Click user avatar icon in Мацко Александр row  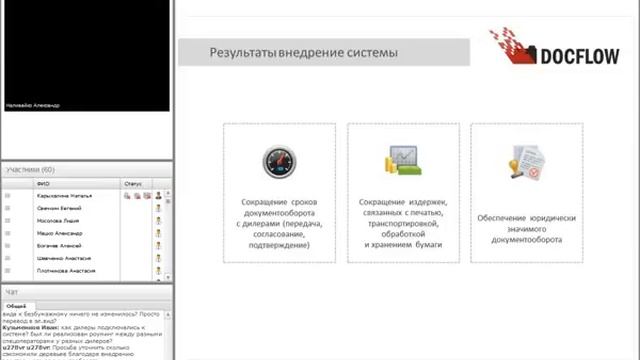click(x=158, y=233)
